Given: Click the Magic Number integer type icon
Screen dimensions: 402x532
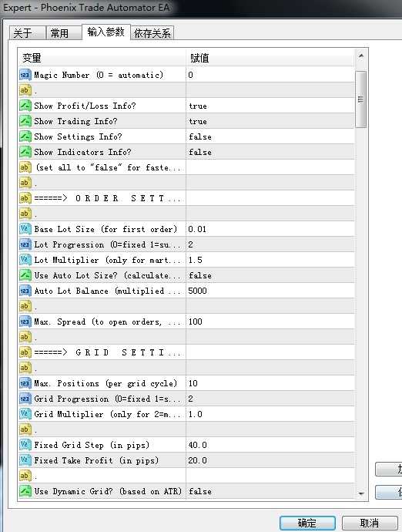Looking at the screenshot, I should (x=25, y=75).
